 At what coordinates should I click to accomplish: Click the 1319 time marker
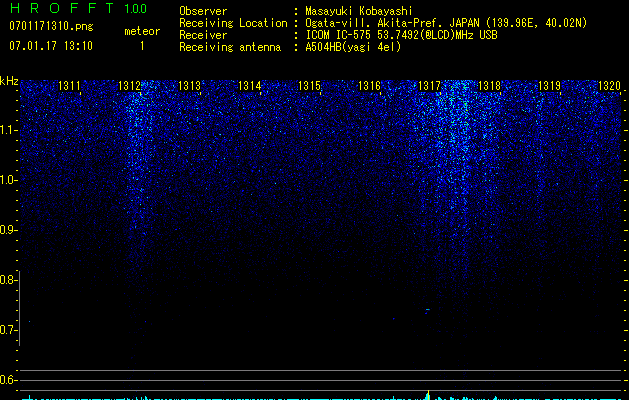click(549, 86)
